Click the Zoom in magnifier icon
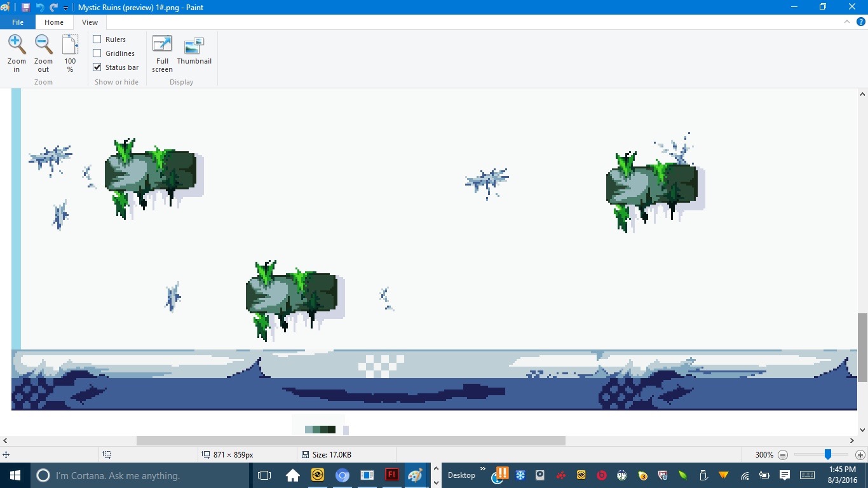The image size is (868, 488). [x=17, y=45]
